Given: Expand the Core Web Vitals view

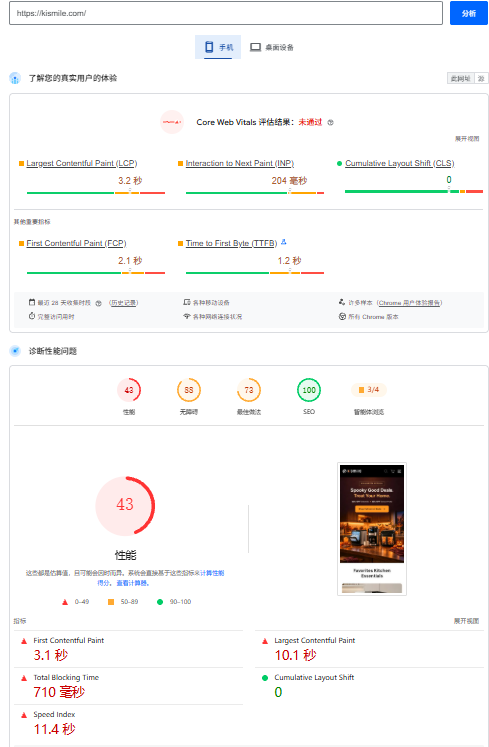Looking at the screenshot, I should tap(467, 139).
